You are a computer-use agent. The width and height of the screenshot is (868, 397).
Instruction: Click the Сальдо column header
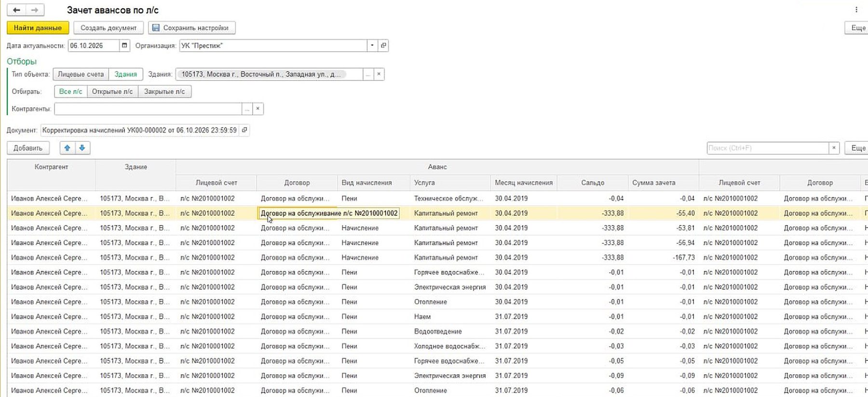point(593,183)
